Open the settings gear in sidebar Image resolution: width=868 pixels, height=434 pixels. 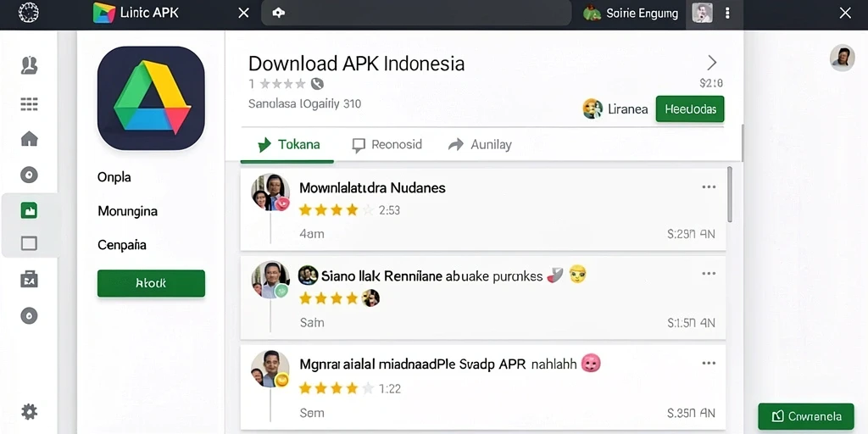pos(29,411)
